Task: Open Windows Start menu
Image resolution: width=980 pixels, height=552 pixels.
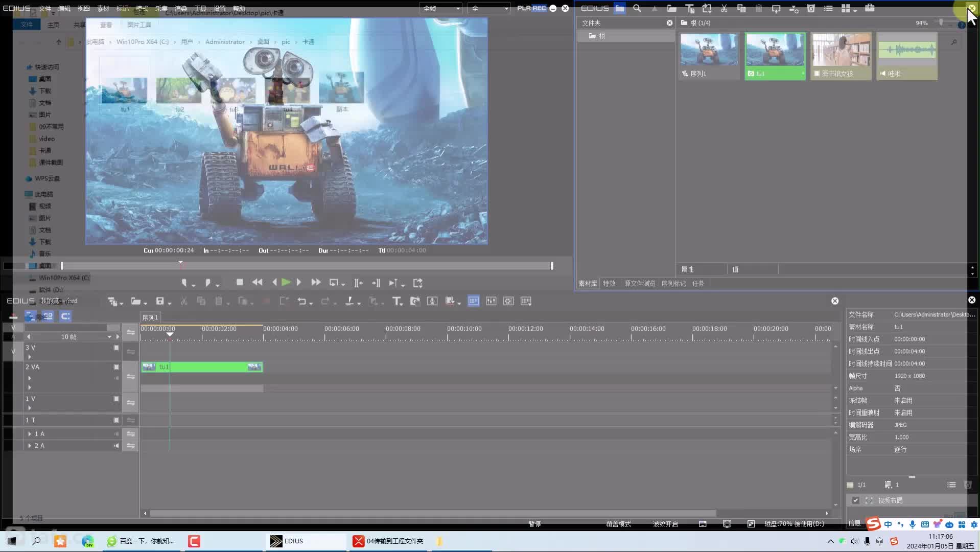Action: [12, 541]
